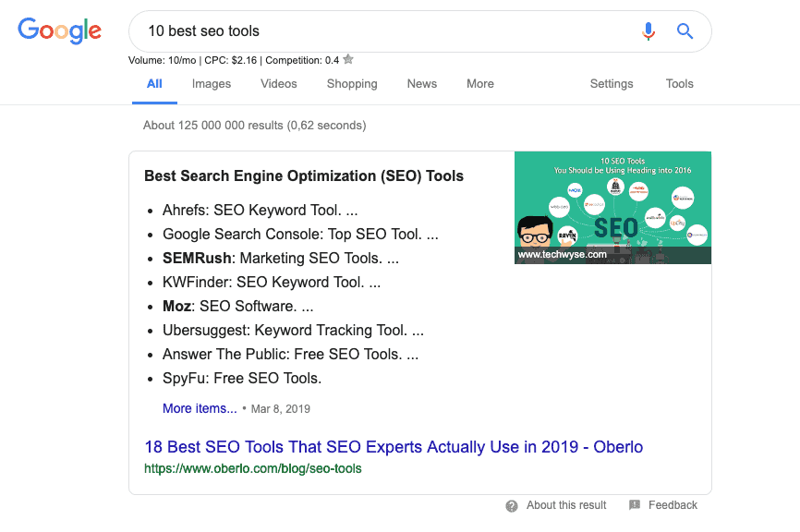Viewport: 800px width, 532px height.
Task: Open the 'More items...' link
Action: pos(200,408)
